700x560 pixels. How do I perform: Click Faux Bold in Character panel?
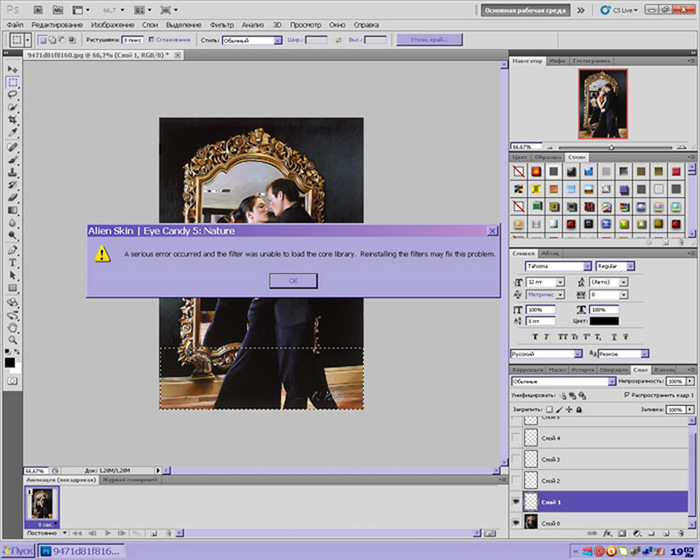coord(535,337)
